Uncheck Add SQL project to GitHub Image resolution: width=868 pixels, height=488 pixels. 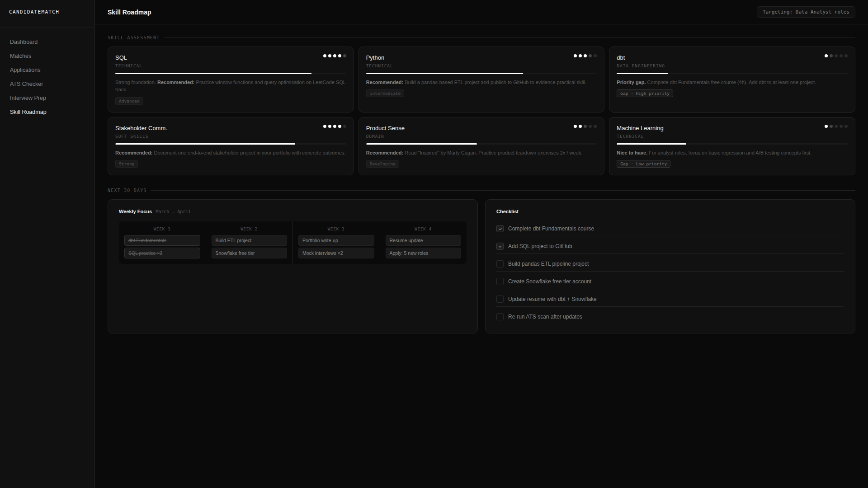(500, 247)
